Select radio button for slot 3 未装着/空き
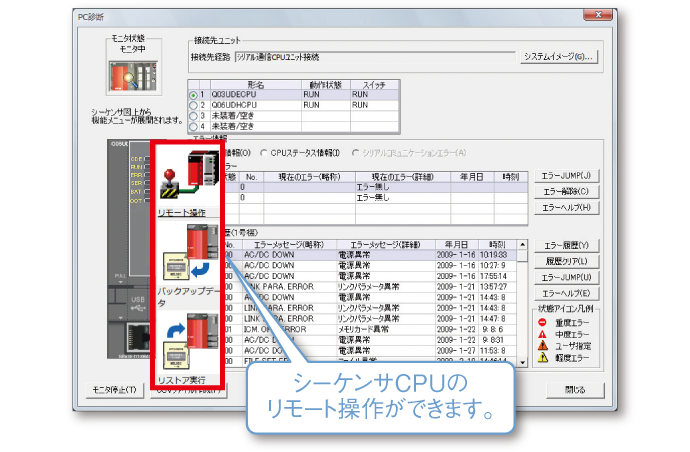The image size is (690, 452). 193,115
